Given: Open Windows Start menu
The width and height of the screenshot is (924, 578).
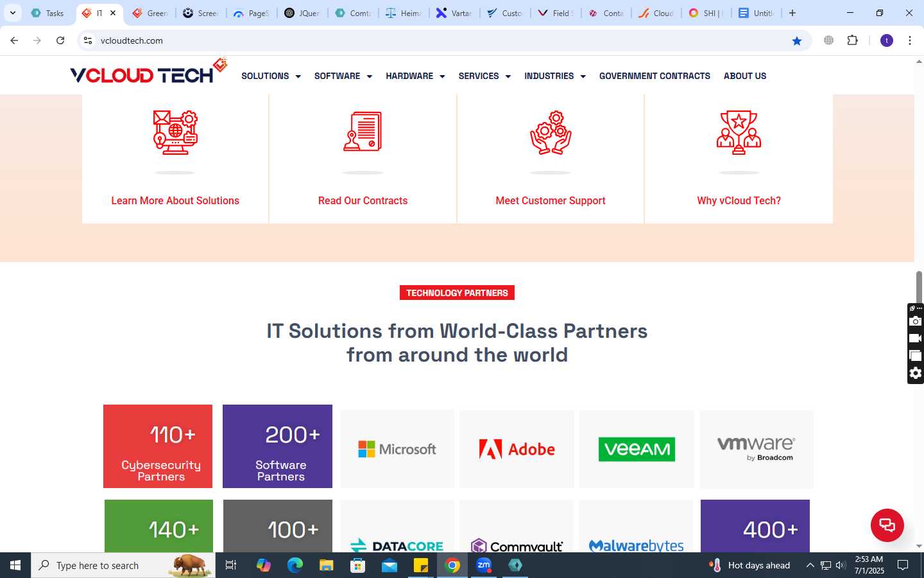Looking at the screenshot, I should click(x=15, y=565).
